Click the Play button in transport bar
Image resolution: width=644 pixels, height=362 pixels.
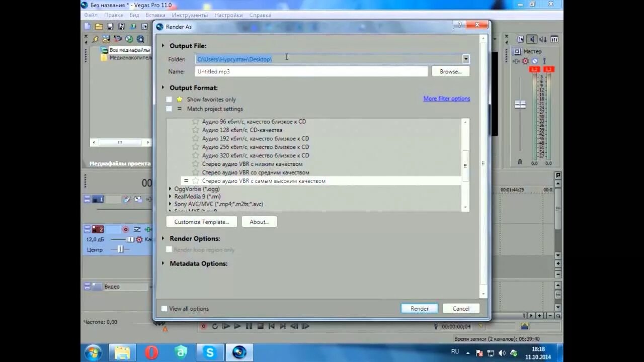(237, 326)
